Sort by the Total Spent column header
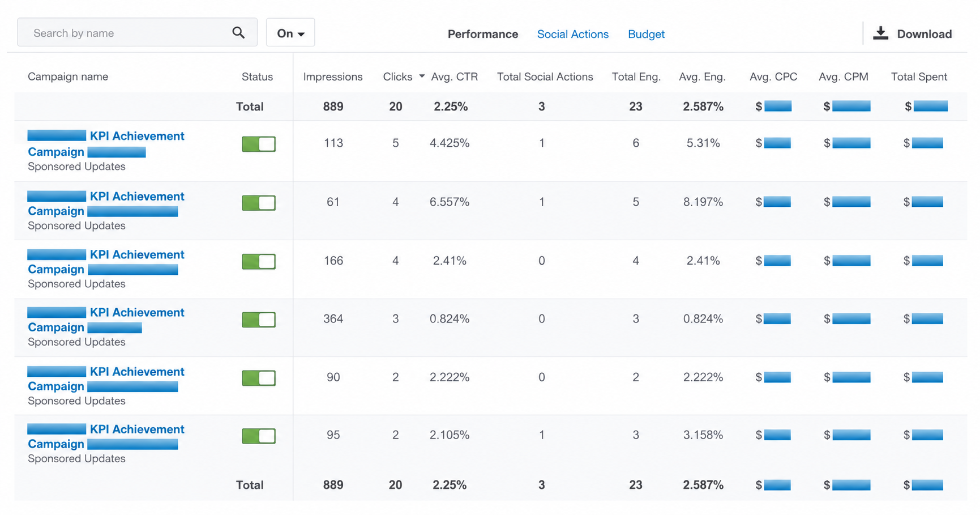980x515 pixels. (x=919, y=76)
